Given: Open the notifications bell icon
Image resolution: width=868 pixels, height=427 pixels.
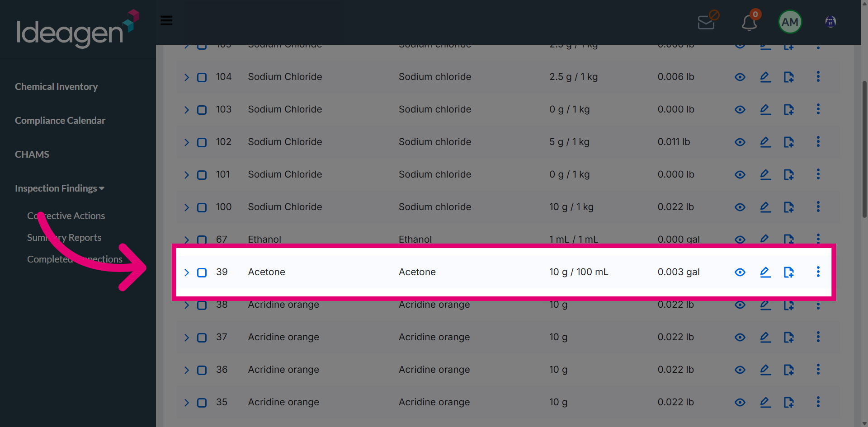Looking at the screenshot, I should [x=750, y=21].
